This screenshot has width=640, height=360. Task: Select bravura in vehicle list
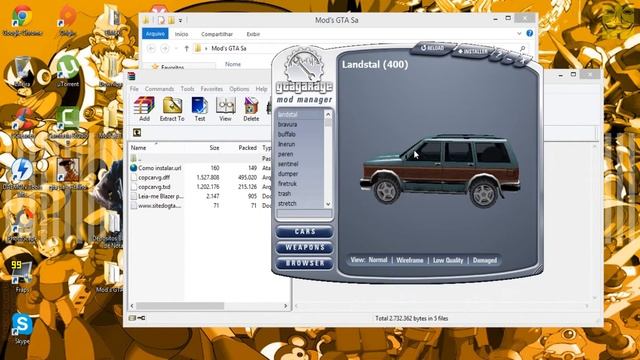tap(287, 124)
